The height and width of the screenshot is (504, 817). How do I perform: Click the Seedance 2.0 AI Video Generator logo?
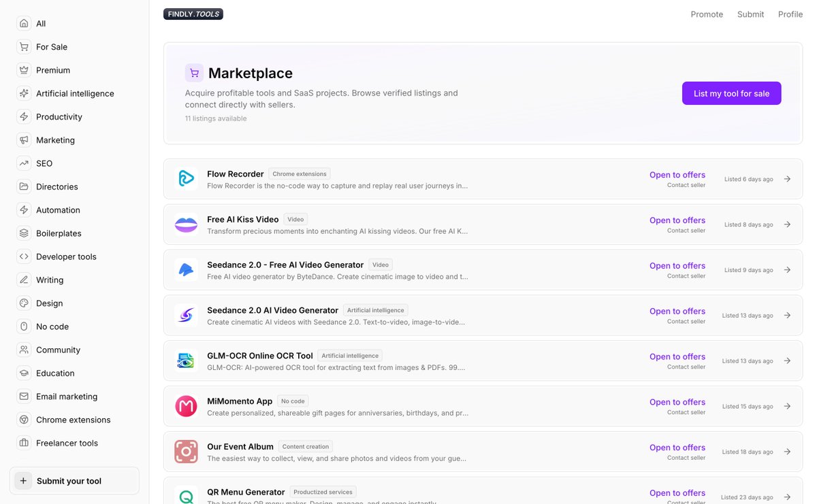[x=186, y=315]
